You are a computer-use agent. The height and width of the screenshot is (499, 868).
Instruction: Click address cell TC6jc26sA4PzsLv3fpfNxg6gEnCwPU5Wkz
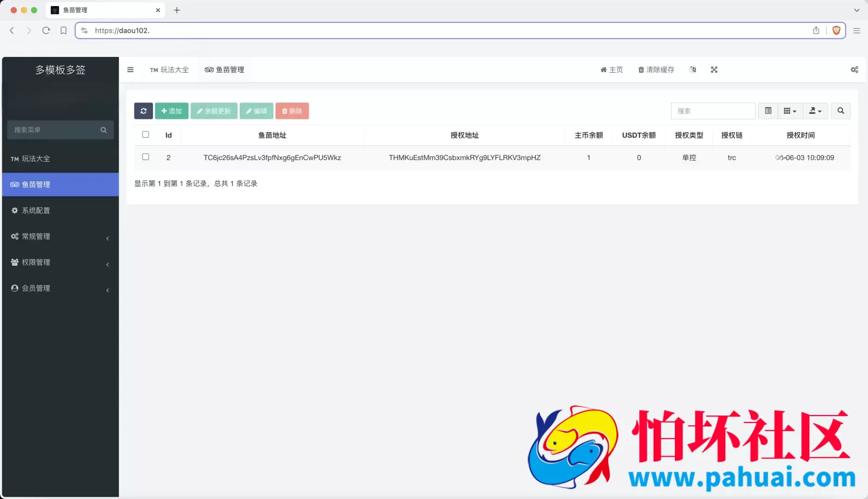pos(272,158)
